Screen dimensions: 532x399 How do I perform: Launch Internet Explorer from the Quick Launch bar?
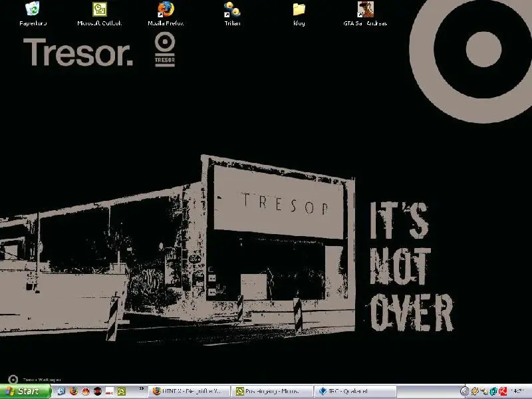62,392
